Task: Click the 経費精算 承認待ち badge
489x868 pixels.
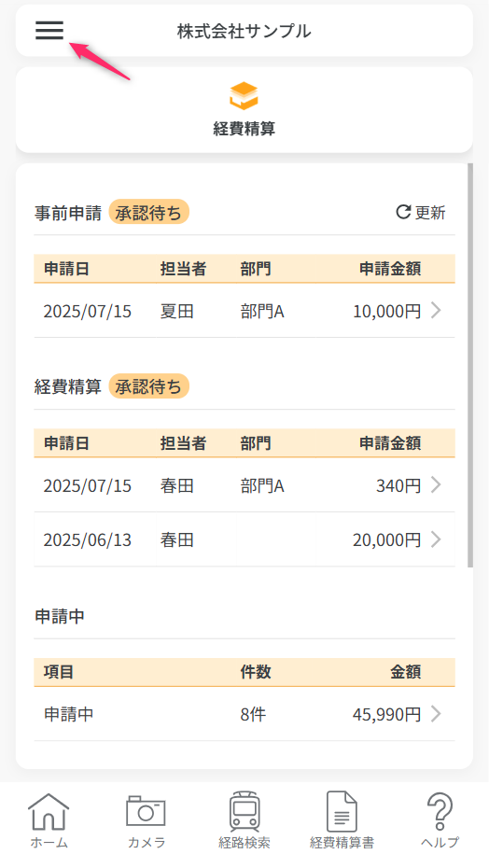Action: [148, 386]
